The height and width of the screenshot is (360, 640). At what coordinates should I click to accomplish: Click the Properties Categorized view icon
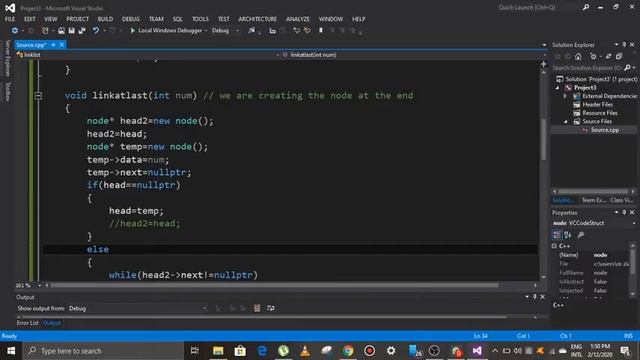557,235
